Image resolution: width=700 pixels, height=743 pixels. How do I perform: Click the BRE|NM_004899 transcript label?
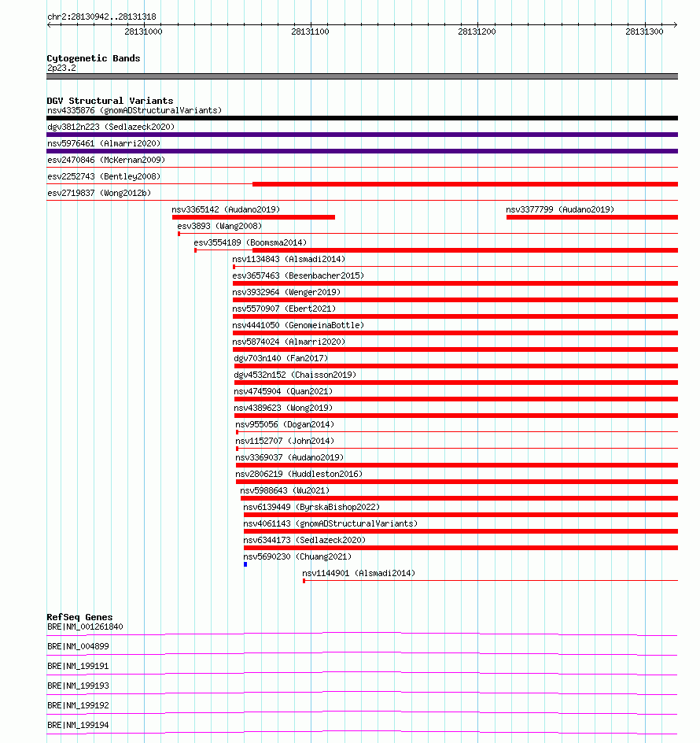(78, 646)
